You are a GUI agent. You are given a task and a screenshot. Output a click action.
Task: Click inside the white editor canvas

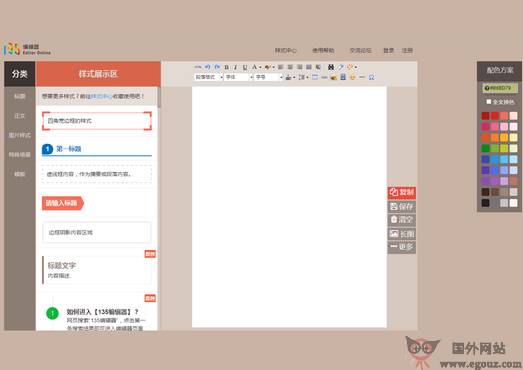click(289, 207)
